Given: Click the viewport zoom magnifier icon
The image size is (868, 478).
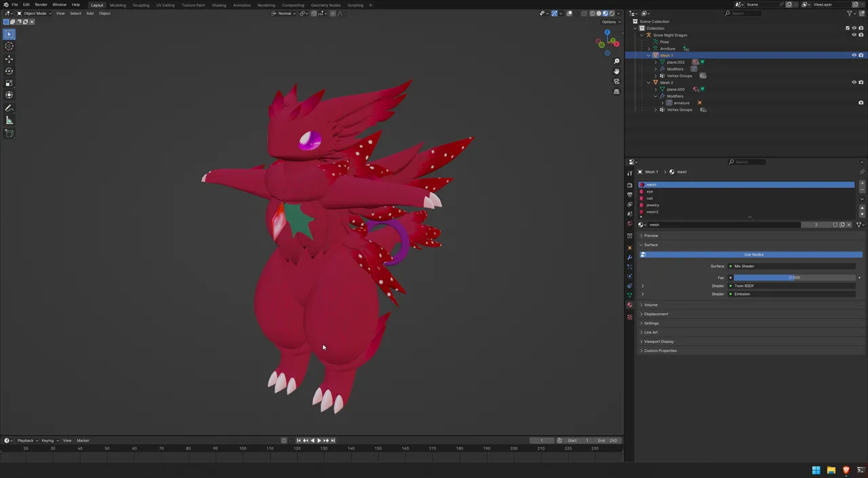Looking at the screenshot, I should pyautogui.click(x=616, y=62).
